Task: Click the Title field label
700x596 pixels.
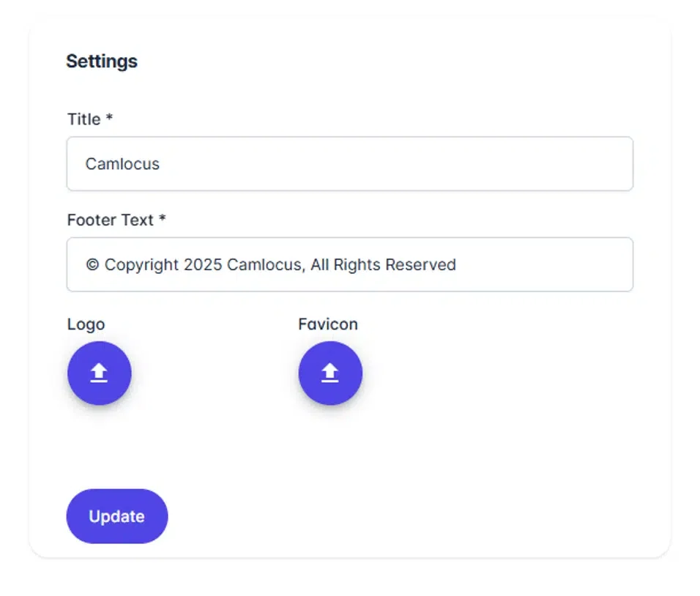Action: point(84,119)
